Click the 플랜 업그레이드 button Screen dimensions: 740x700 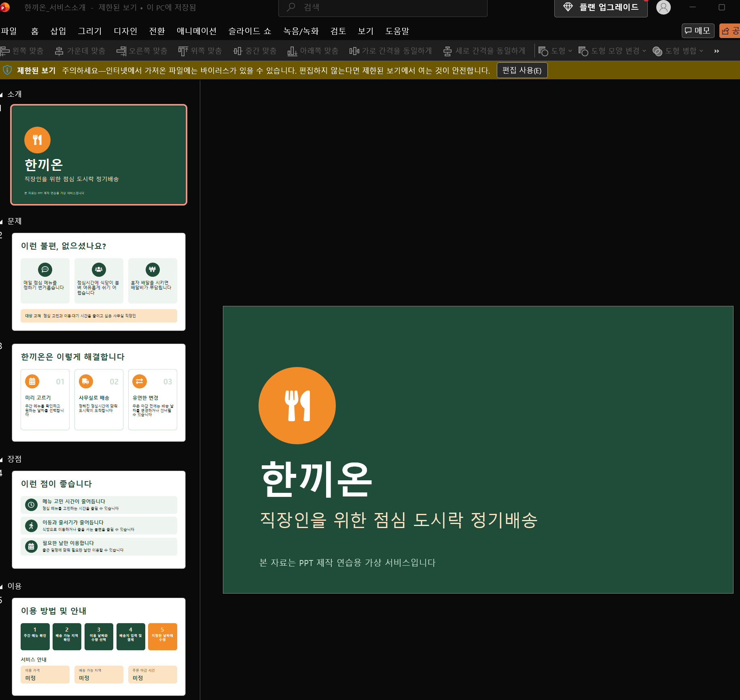[x=601, y=7]
